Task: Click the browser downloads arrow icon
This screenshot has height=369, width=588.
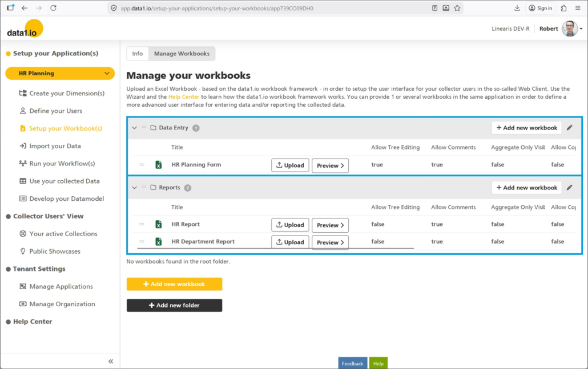Action: (517, 8)
